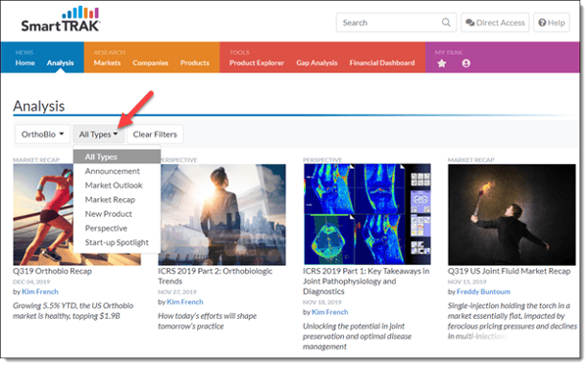The width and height of the screenshot is (588, 366).
Task: Open user profile icon in My TRAK
Action: pyautogui.click(x=466, y=64)
